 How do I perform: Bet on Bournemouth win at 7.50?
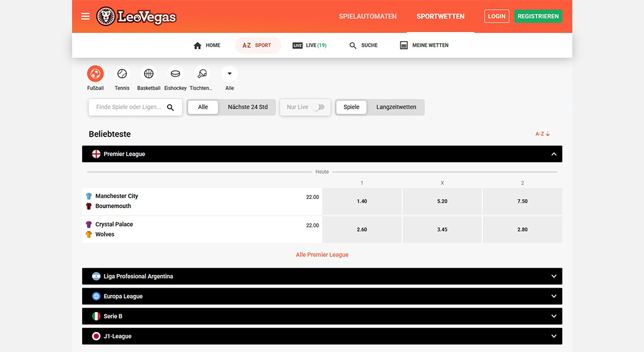[522, 201]
